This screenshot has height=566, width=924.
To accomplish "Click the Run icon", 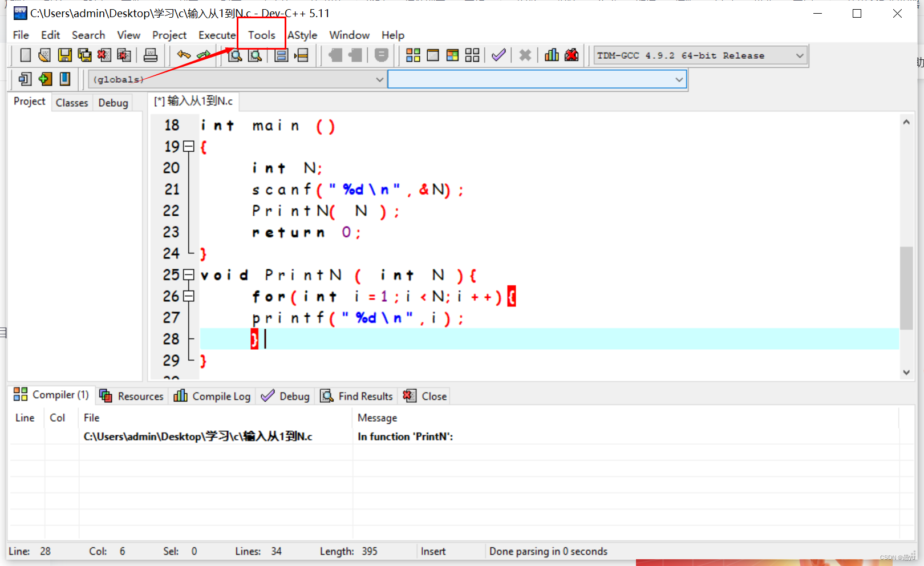I will pyautogui.click(x=433, y=55).
